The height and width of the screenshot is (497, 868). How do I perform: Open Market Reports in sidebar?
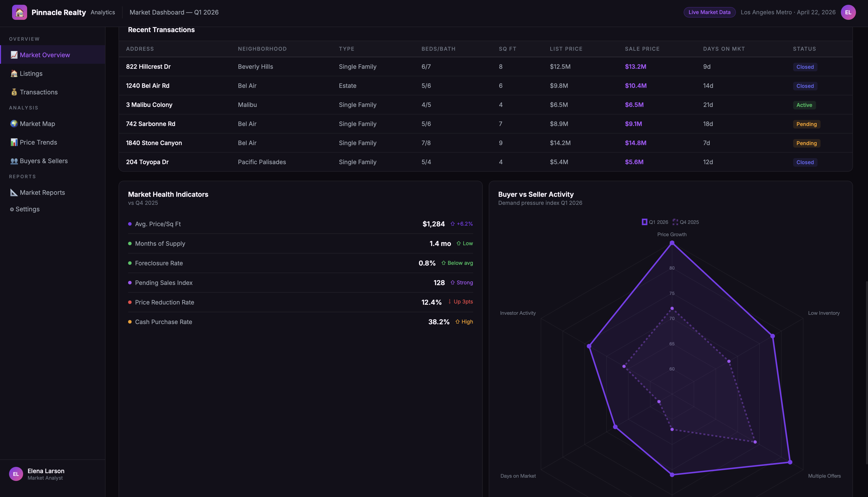[52, 193]
